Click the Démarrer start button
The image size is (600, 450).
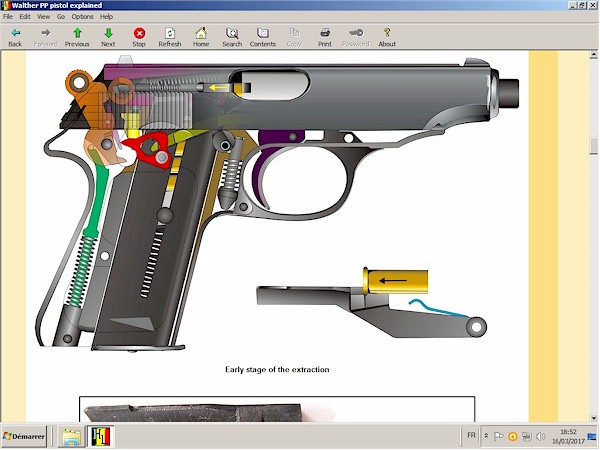24,436
